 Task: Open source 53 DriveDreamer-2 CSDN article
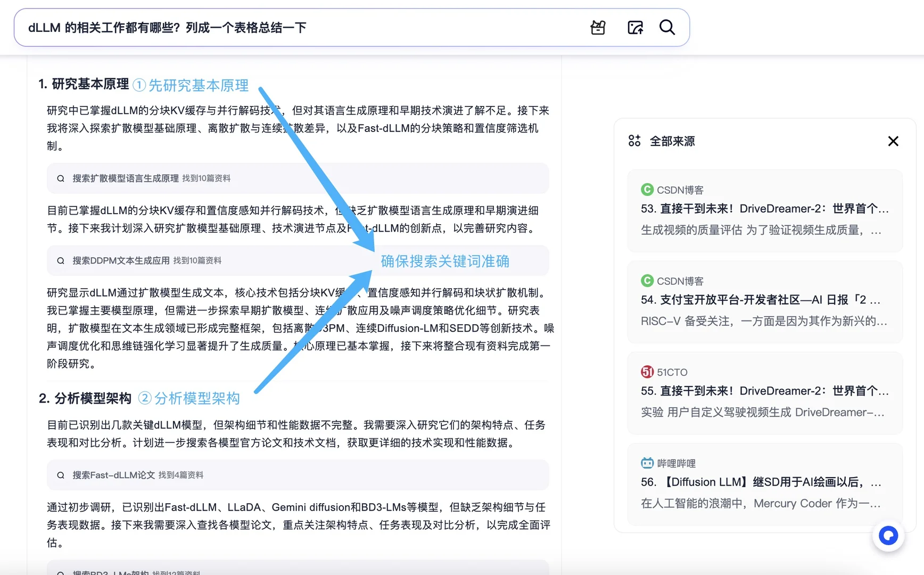point(765,211)
